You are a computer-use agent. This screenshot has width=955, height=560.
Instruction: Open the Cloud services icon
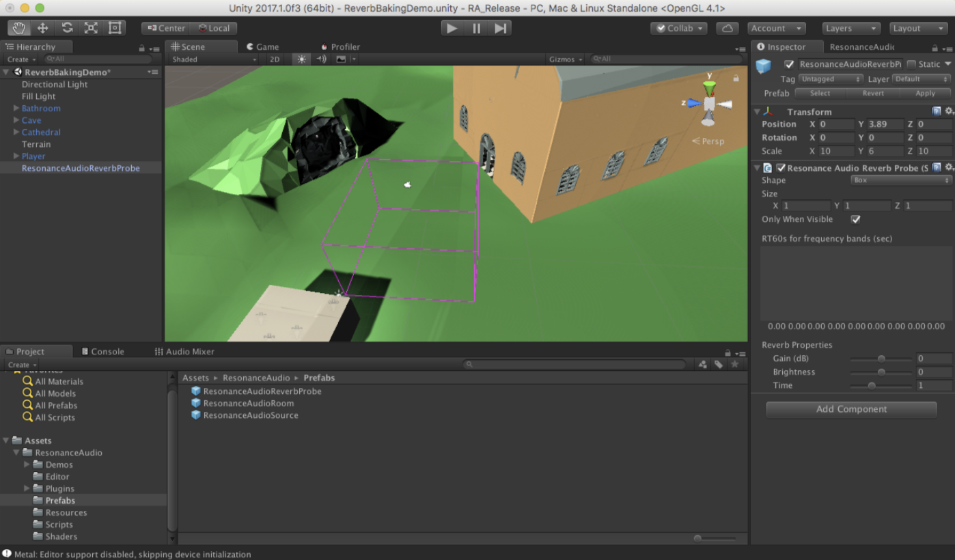[x=727, y=28]
